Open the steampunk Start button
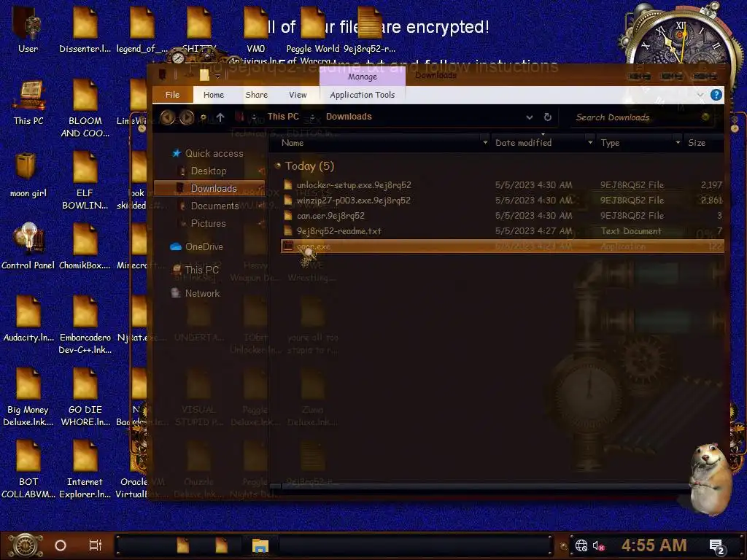Image resolution: width=747 pixels, height=560 pixels. 25,545
